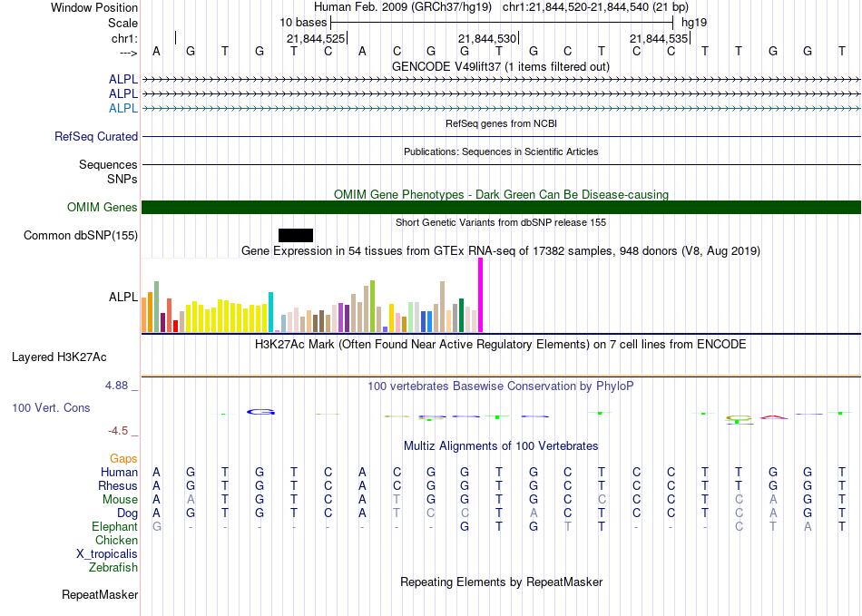The image size is (862, 616).
Task: Open the OMIM Genes track label
Action: click(x=103, y=208)
